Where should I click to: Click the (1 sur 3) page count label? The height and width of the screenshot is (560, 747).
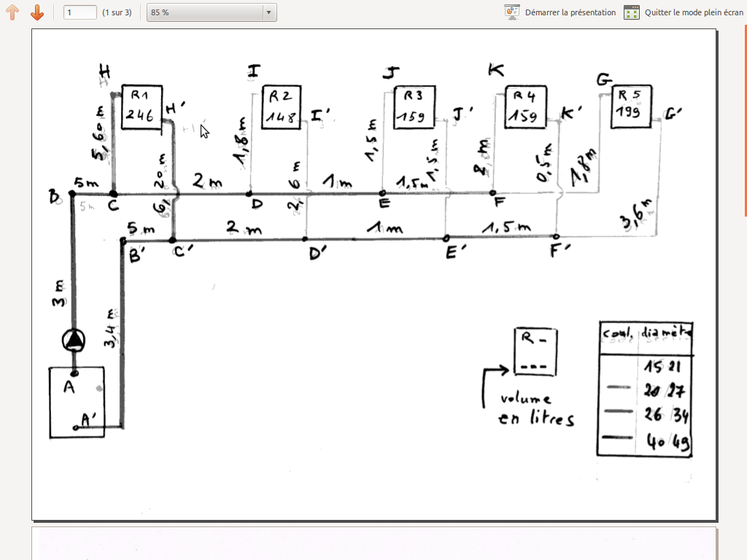click(x=117, y=12)
